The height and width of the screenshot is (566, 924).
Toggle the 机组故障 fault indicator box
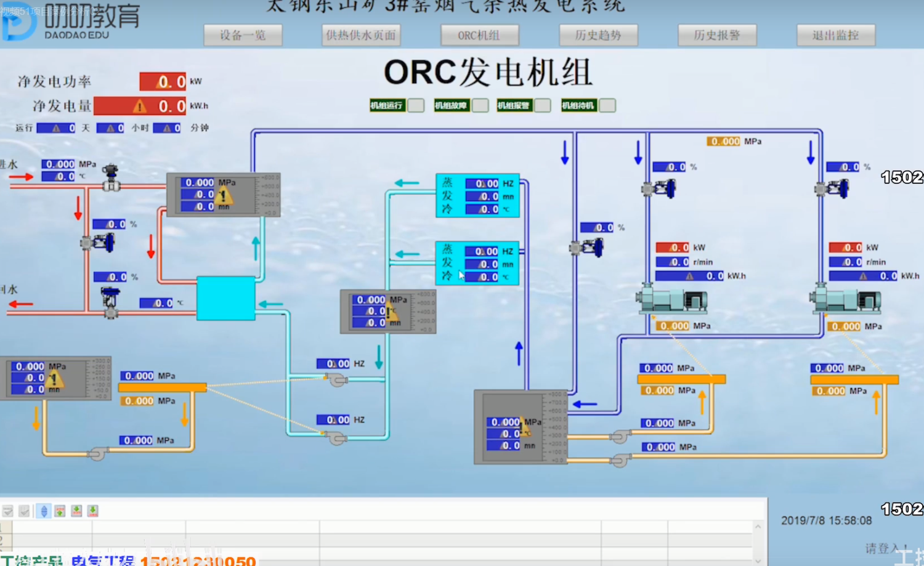point(479,105)
